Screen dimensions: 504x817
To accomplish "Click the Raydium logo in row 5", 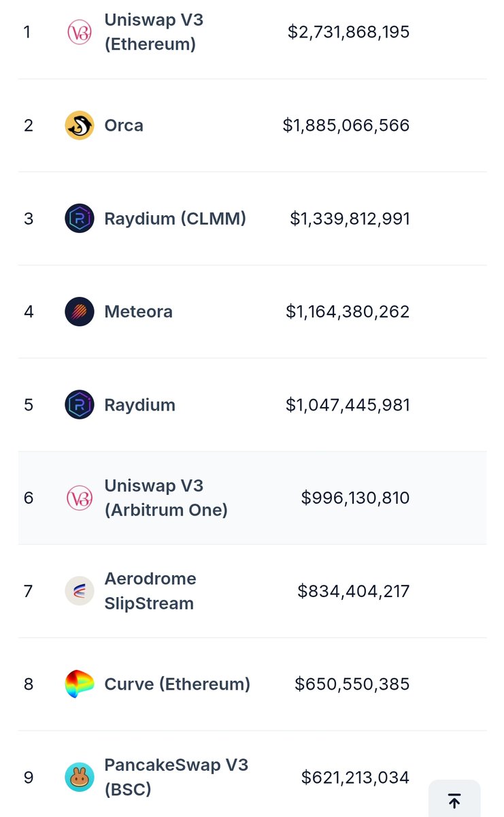I will (x=79, y=405).
